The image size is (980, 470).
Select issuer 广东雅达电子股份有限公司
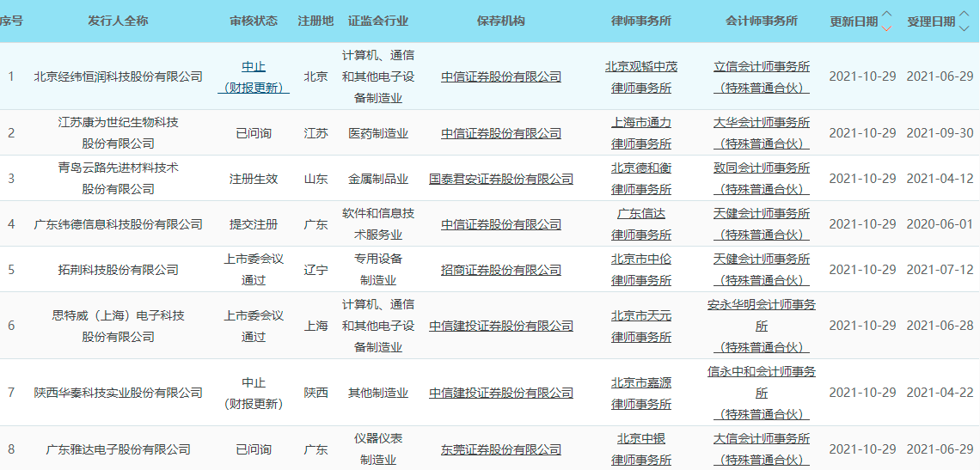click(118, 449)
